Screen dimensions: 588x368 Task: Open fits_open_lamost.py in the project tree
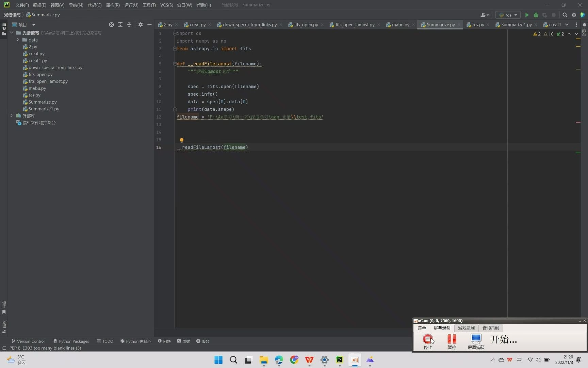[48, 81]
